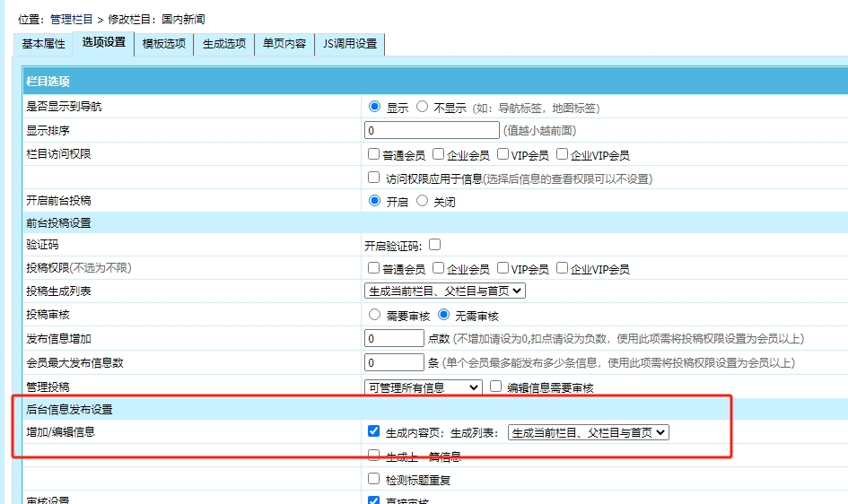Enable 检测标题重复 checkbox
Viewport: 848px width, 504px height.
pyautogui.click(x=374, y=479)
